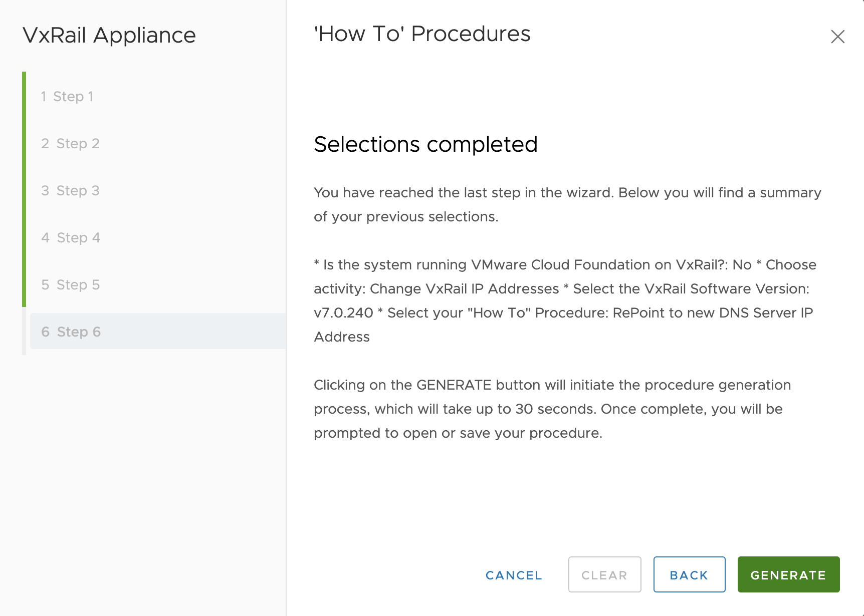Click the Selections completed heading

point(425,144)
